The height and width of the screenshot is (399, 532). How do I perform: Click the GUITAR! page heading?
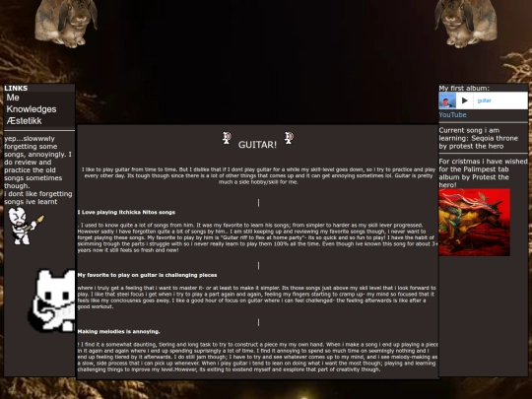pyautogui.click(x=257, y=145)
